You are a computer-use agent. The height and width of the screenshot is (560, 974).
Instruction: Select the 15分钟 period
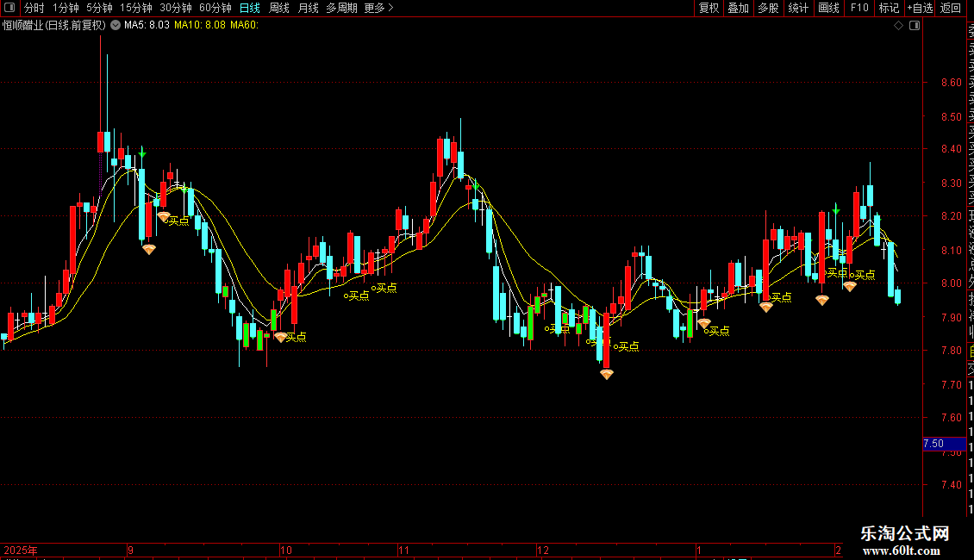(x=136, y=8)
